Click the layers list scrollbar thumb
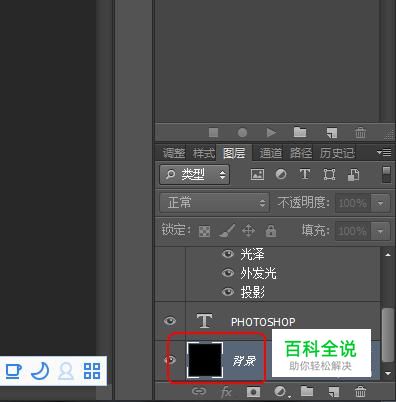Viewport: 396px width, 402px height. pyautogui.click(x=388, y=335)
